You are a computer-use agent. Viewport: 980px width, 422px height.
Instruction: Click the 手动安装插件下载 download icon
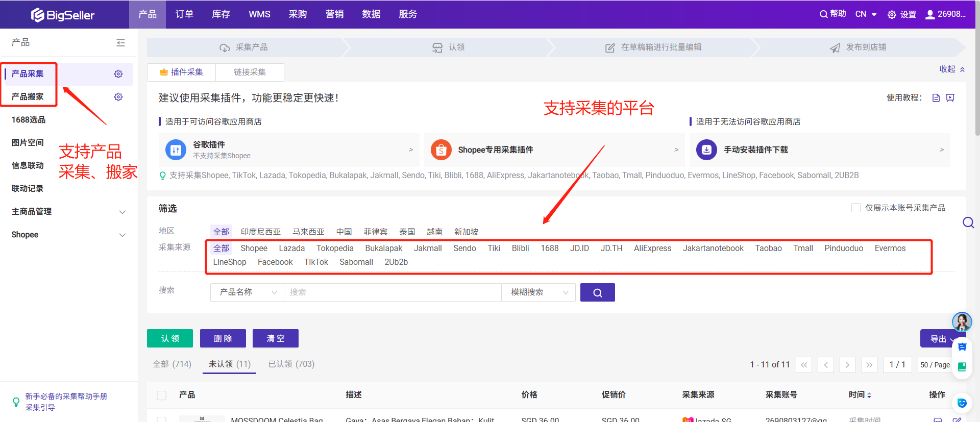(706, 150)
